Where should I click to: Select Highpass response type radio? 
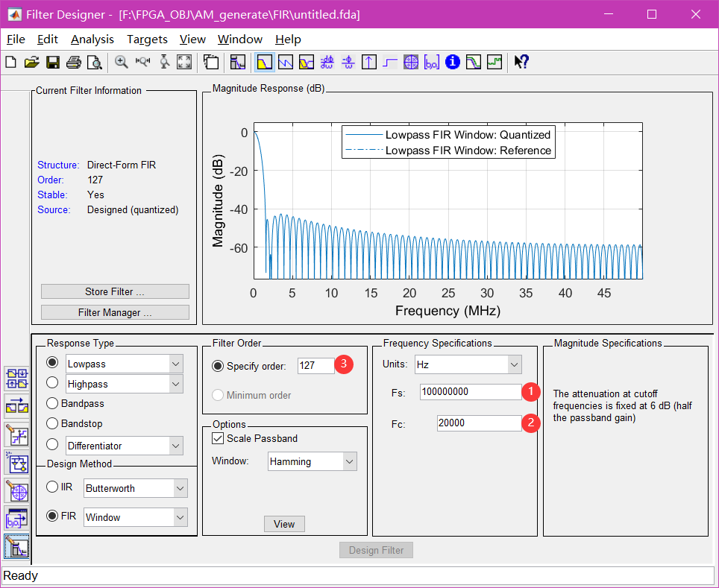coord(52,382)
